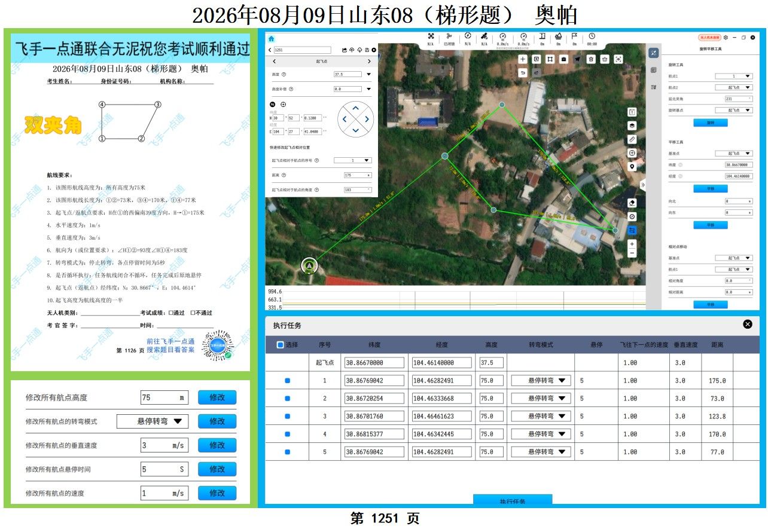Select the trash delete icon on map toolbar
Viewport: 768px width, 532px height.
click(591, 59)
